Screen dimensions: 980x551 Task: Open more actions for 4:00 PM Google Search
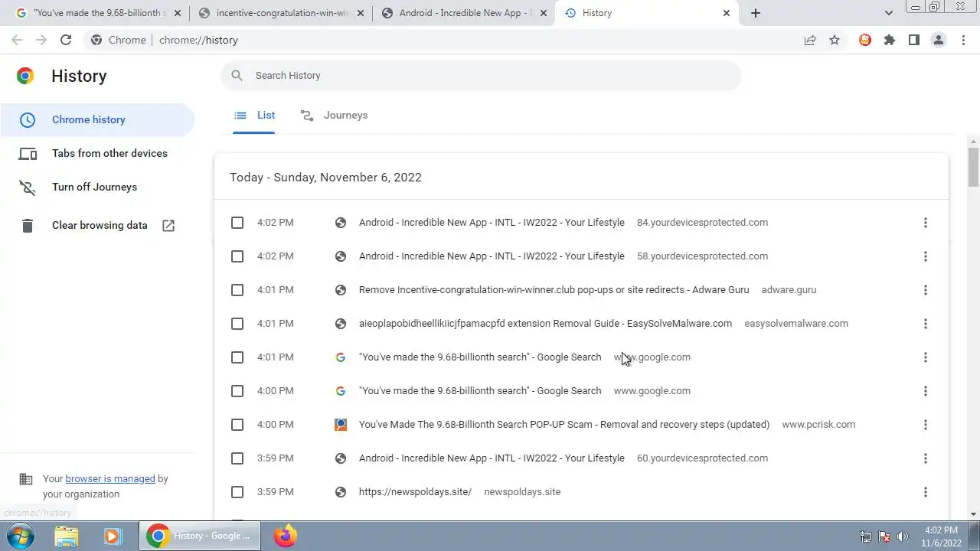925,391
